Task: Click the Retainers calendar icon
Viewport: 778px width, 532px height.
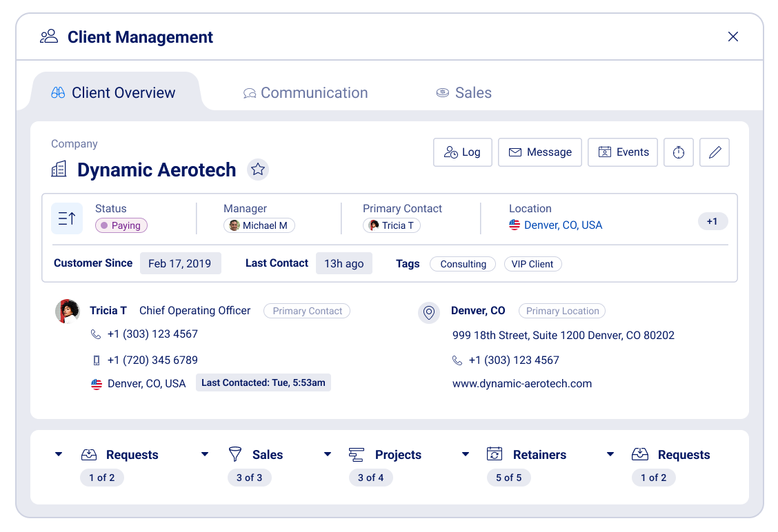Action: coord(494,454)
